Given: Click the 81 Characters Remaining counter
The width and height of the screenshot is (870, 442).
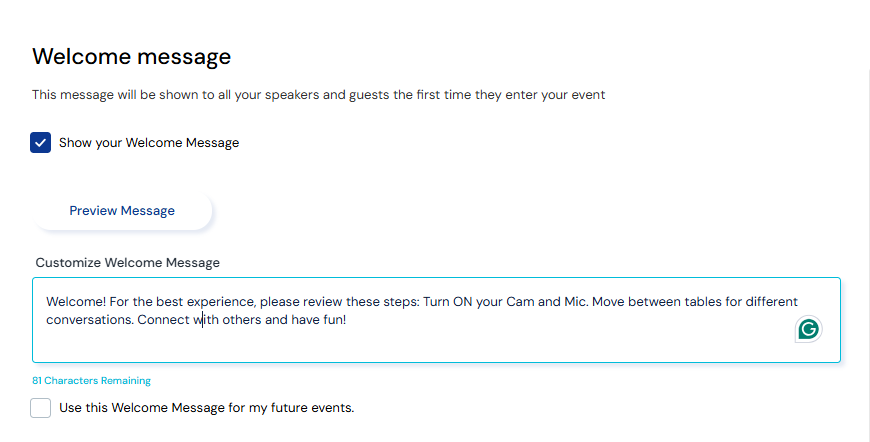Looking at the screenshot, I should click(x=91, y=381).
